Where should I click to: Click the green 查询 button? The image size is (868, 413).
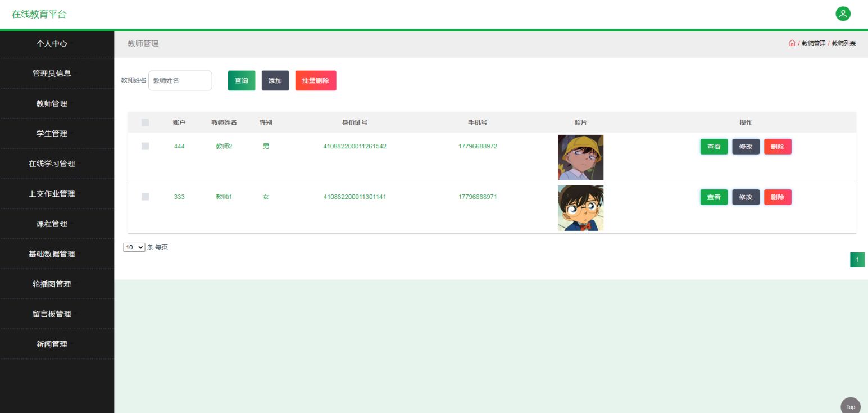[242, 80]
